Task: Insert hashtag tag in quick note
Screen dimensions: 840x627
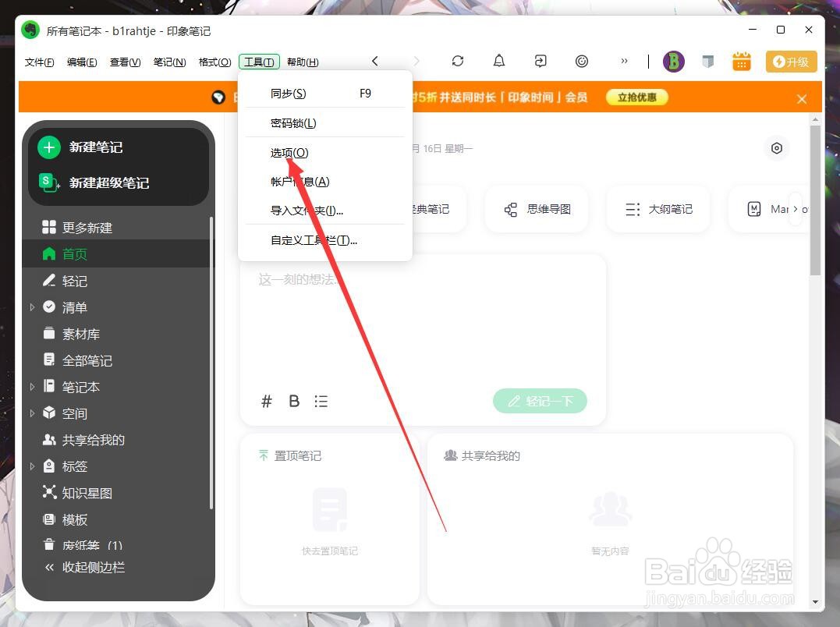Action: 266,401
